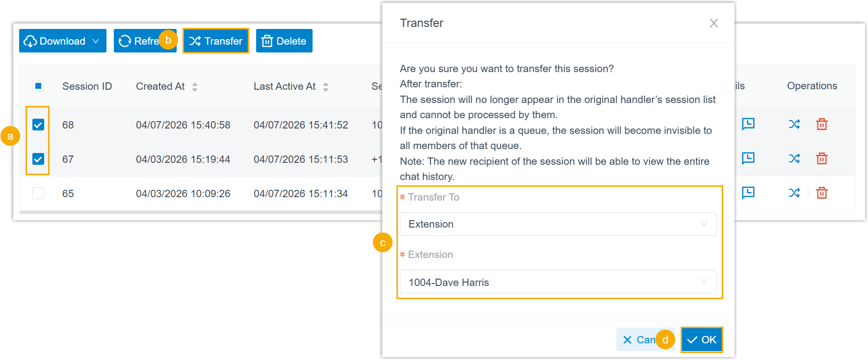Click transfer icon for session 67
This screenshot has height=360, width=868.
pos(794,158)
